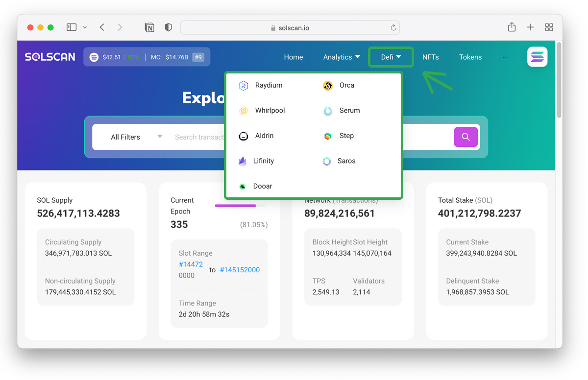
Task: Click Network transactions count 89,824,216,561
Action: pos(340,214)
